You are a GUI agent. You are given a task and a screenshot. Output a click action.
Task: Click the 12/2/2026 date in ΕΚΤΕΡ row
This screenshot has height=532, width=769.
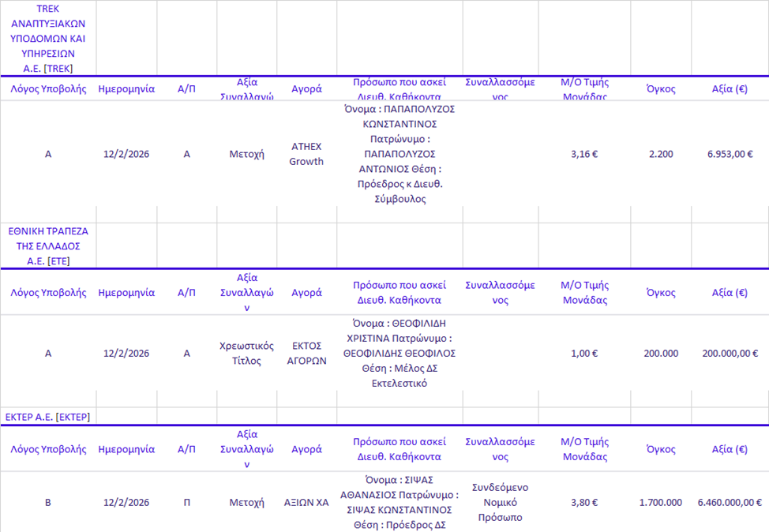point(126,502)
